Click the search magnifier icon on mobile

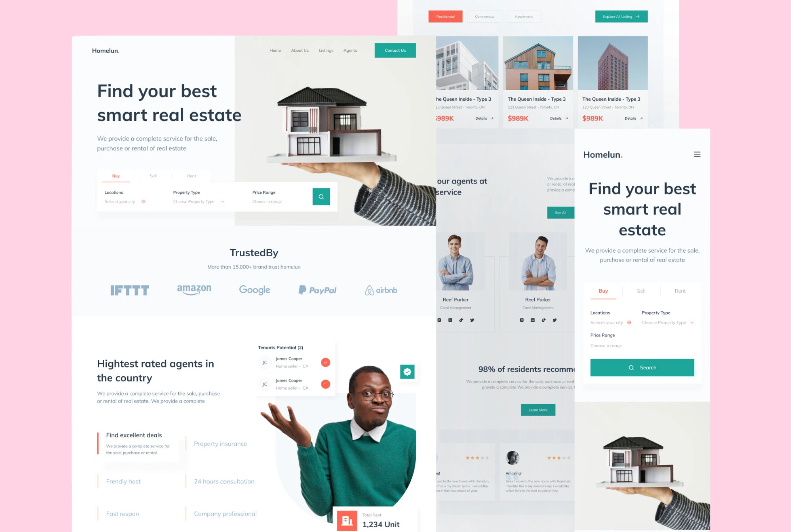point(631,367)
